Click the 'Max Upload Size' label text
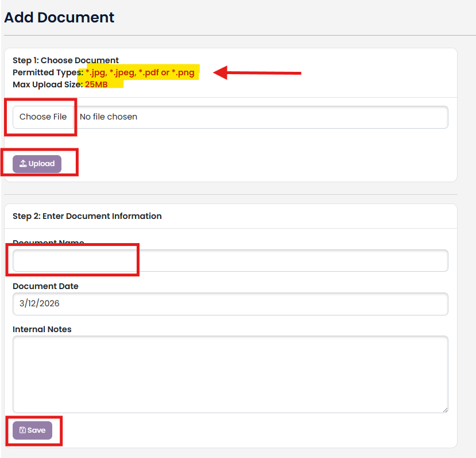Screen dimensions: 476x458 [x=47, y=84]
